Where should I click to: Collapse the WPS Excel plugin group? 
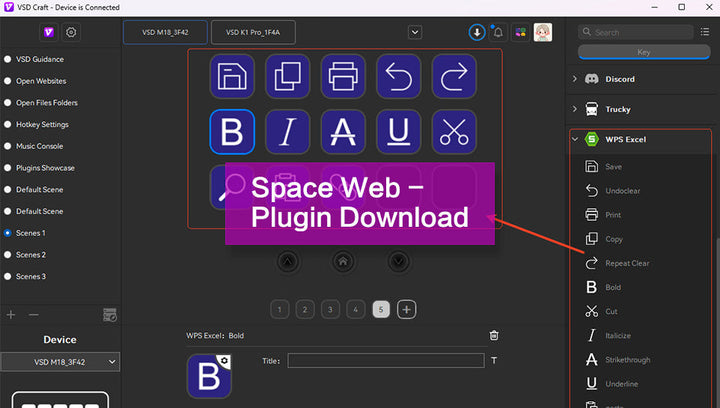point(575,139)
